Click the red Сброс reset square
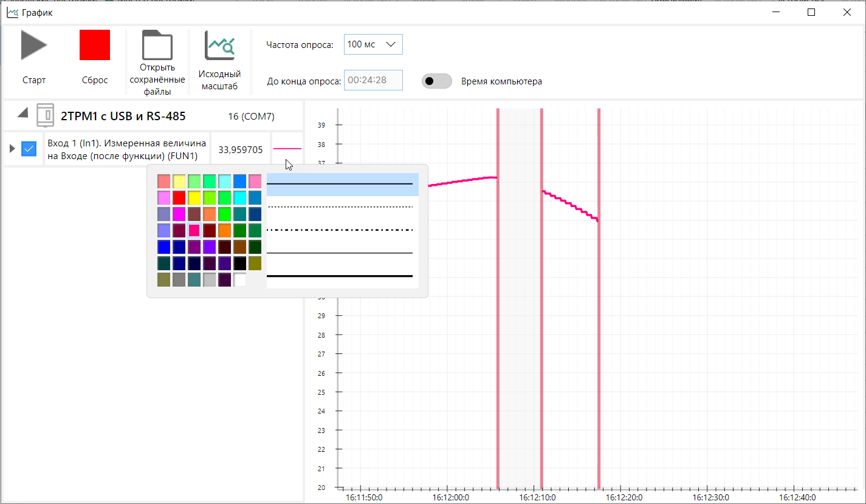This screenshot has width=866, height=504. click(x=95, y=45)
